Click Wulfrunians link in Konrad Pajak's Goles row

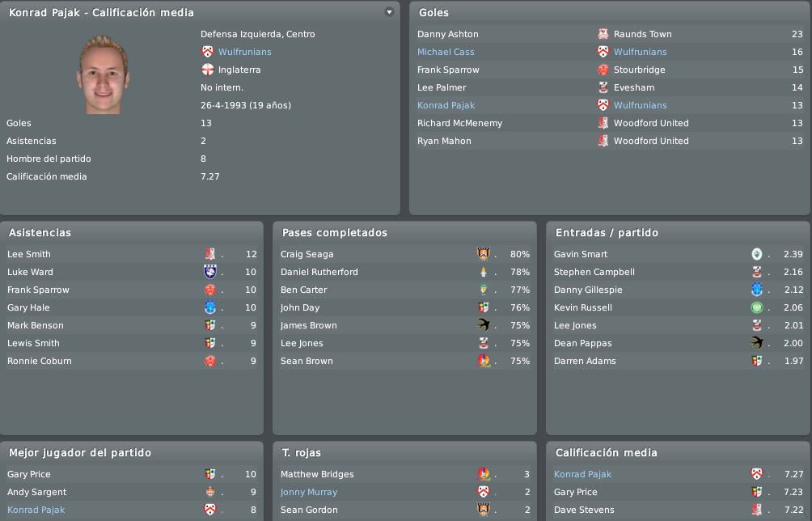tap(640, 105)
